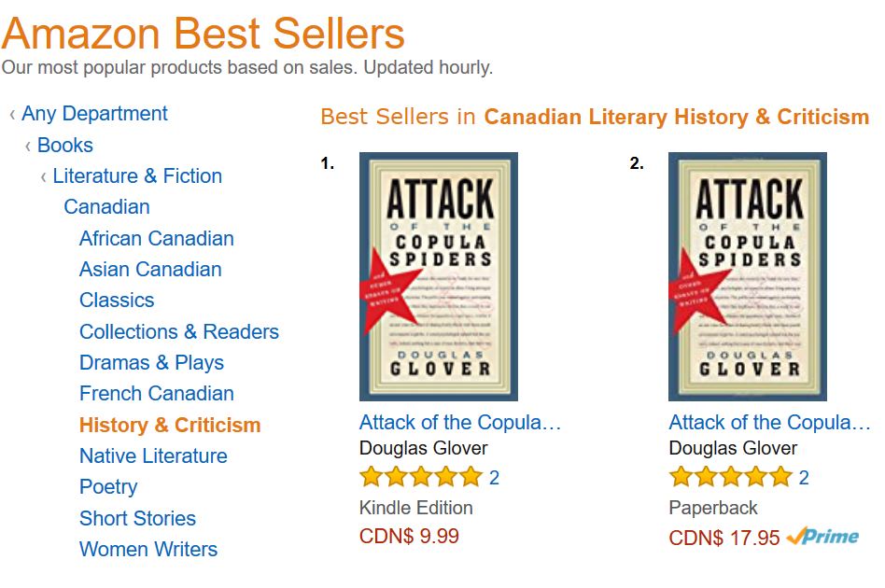Image resolution: width=885 pixels, height=588 pixels.
Task: Browse the Classics subcategory
Action: (x=117, y=301)
